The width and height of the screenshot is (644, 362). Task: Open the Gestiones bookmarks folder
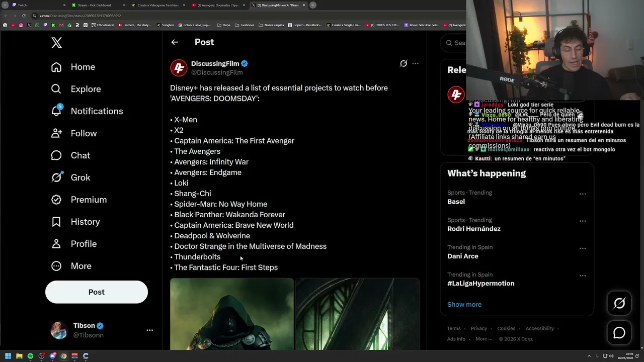tap(245, 25)
